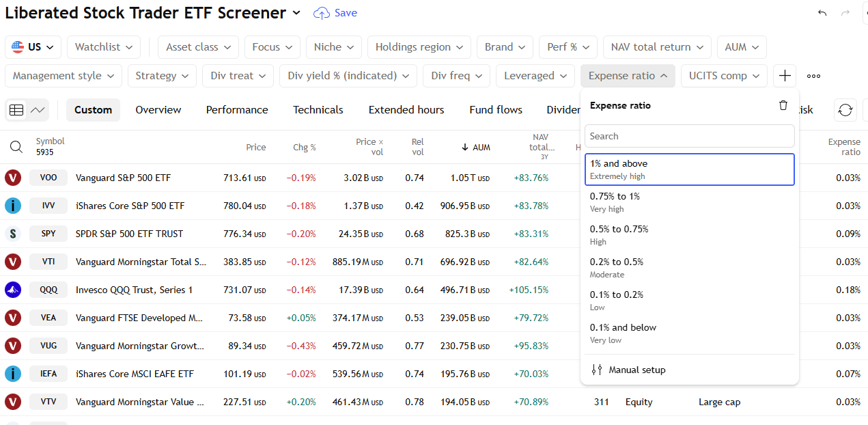Screen dimensions: 868x425
Task: Switch to the Custom tab
Action: click(93, 110)
